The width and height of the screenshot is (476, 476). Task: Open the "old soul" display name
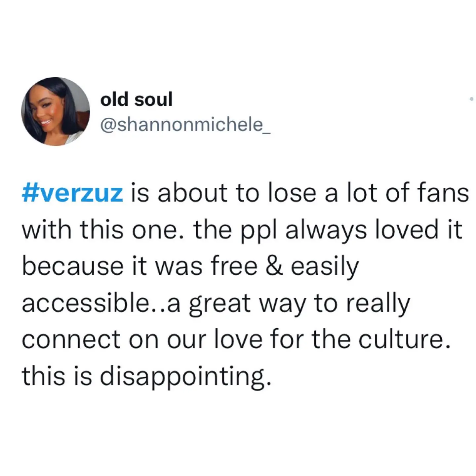tap(136, 99)
